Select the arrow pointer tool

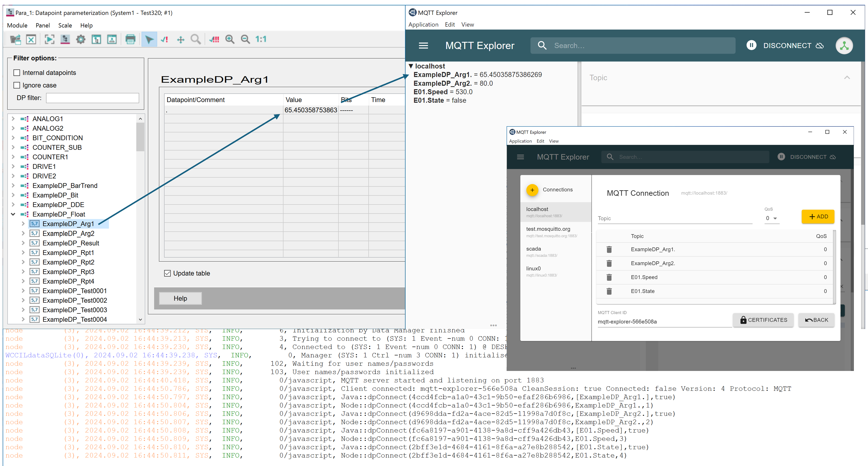pos(149,39)
